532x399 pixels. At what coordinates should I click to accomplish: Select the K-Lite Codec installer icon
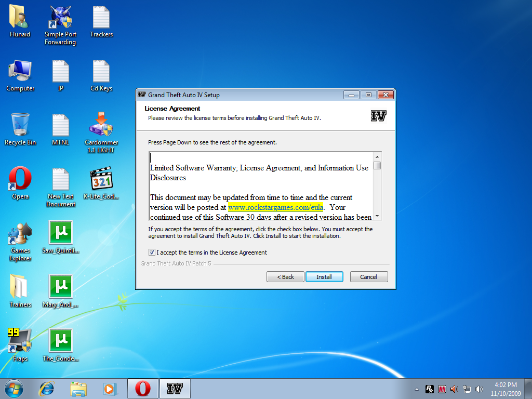(101, 178)
